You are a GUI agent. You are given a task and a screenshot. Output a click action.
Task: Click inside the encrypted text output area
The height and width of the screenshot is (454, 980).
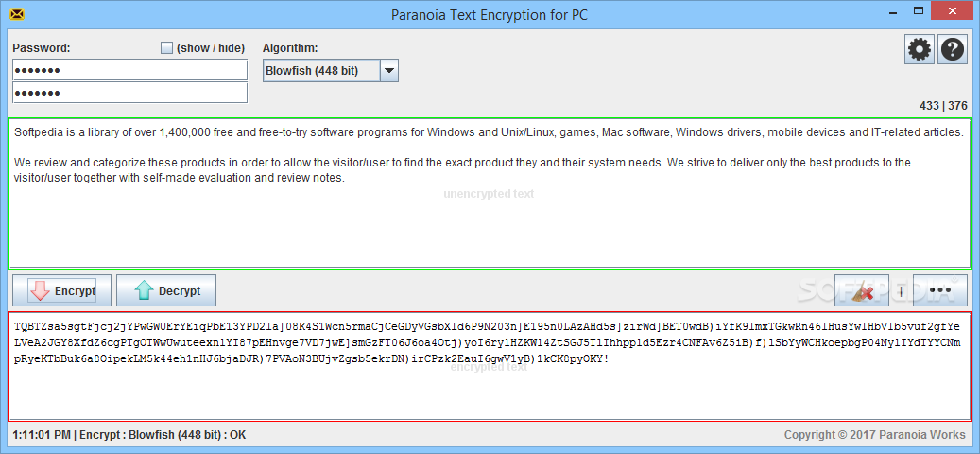coord(490,366)
